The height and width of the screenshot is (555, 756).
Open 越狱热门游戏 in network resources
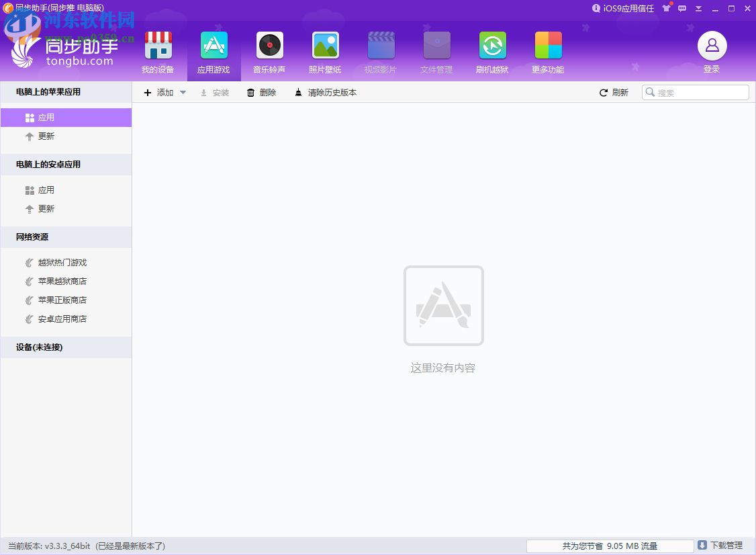coord(66,263)
